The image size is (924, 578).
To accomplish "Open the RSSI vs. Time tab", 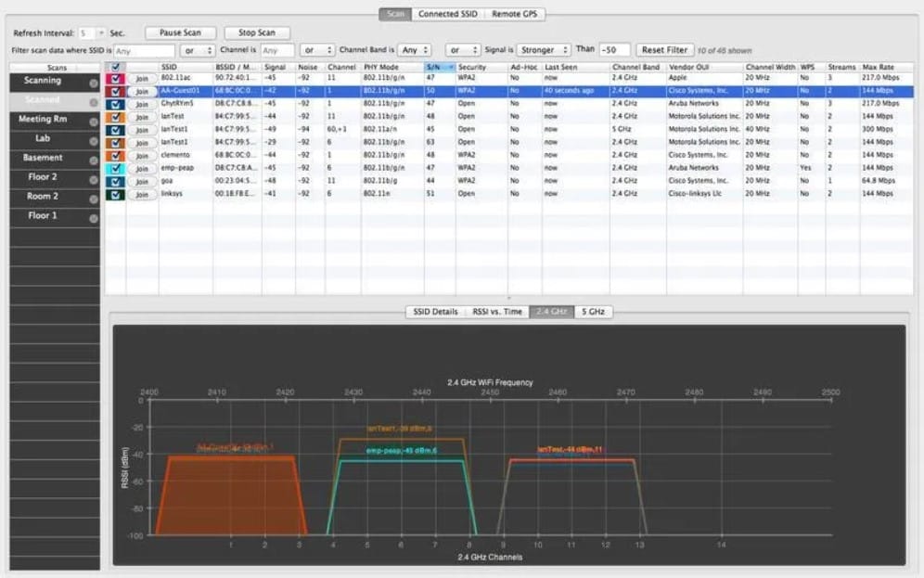I will tap(497, 312).
